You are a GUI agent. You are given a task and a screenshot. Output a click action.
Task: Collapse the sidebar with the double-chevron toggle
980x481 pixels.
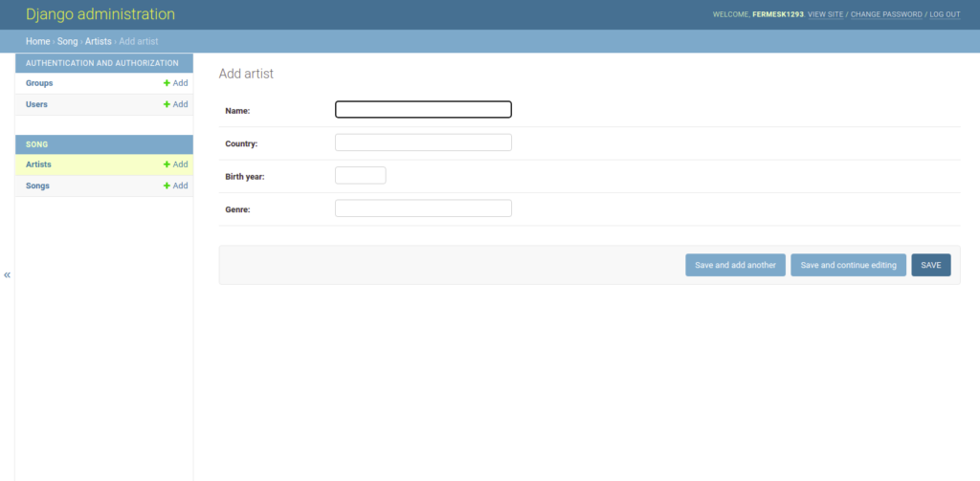point(7,274)
